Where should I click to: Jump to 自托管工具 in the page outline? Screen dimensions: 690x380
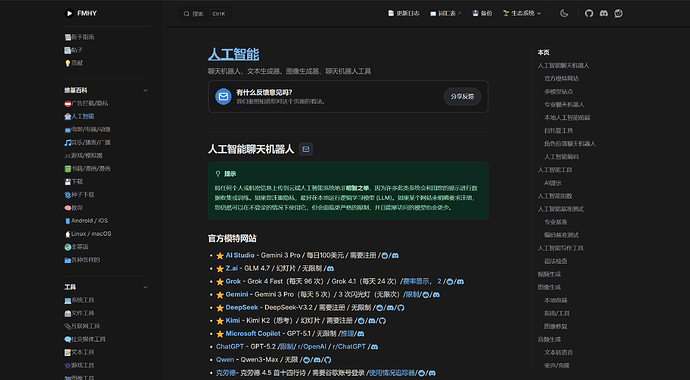pos(558,131)
